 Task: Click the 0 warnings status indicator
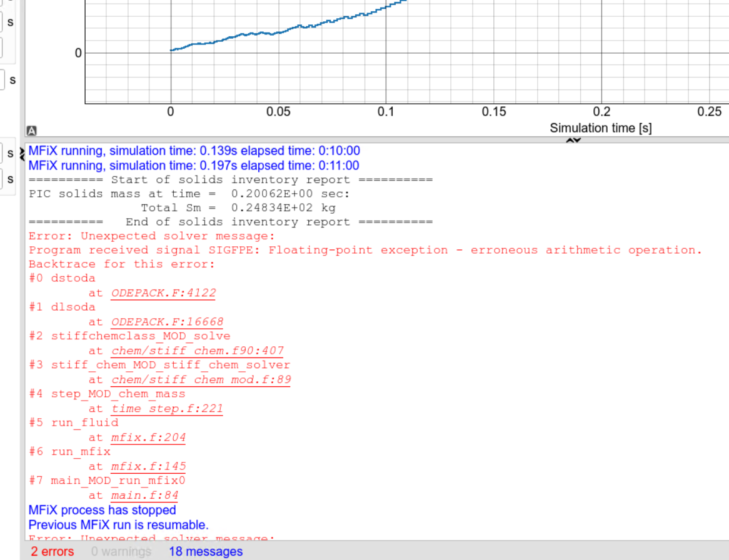pos(121,552)
